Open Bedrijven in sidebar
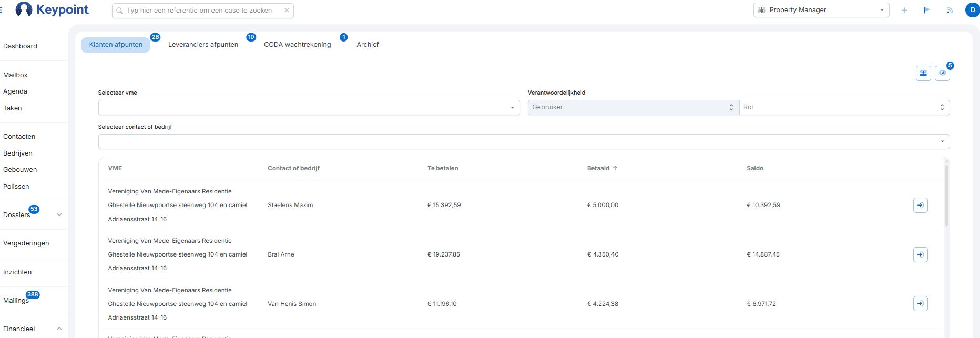Viewport: 980px width, 338px height. (18, 153)
